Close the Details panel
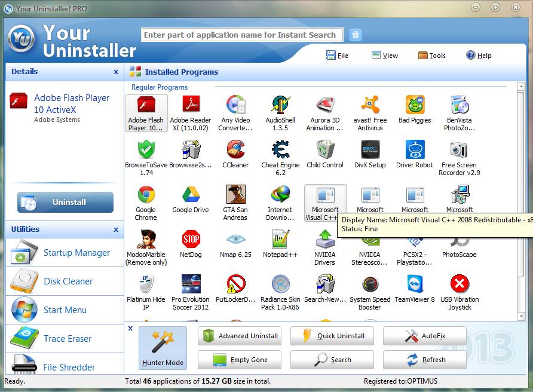 tap(116, 72)
